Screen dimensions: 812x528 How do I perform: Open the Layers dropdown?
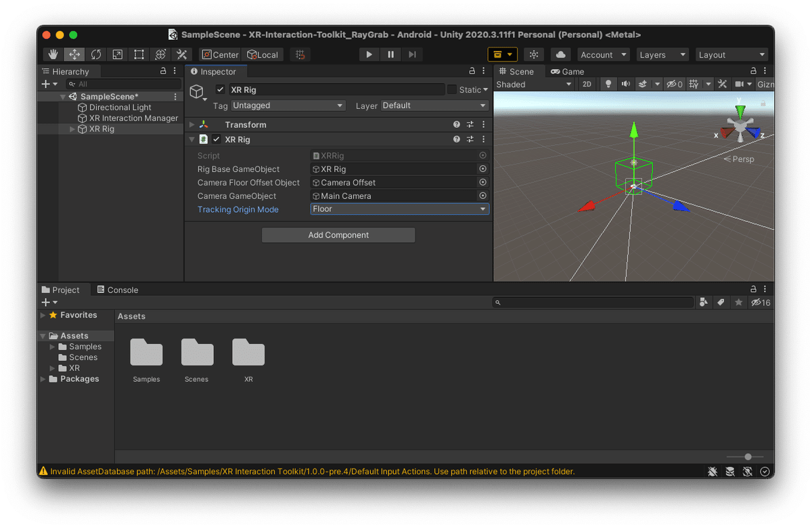[x=663, y=55]
